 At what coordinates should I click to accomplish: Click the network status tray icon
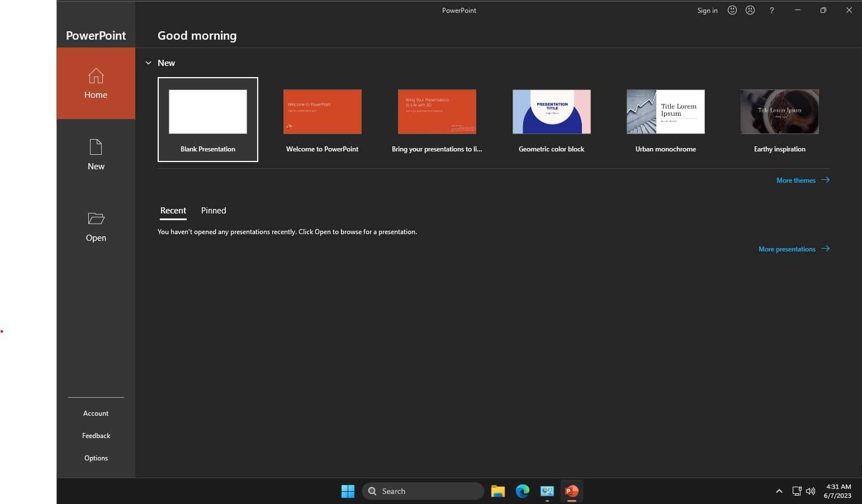[x=797, y=491]
